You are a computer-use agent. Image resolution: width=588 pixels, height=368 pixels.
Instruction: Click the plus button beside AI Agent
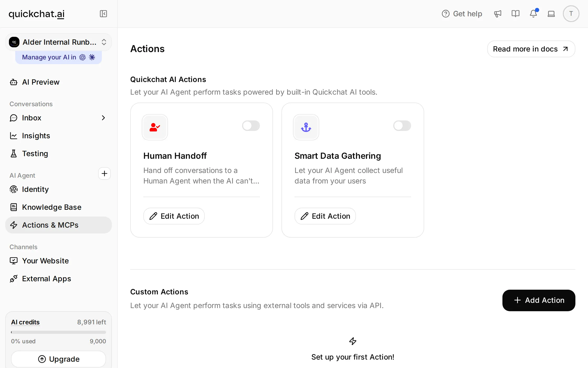104,173
